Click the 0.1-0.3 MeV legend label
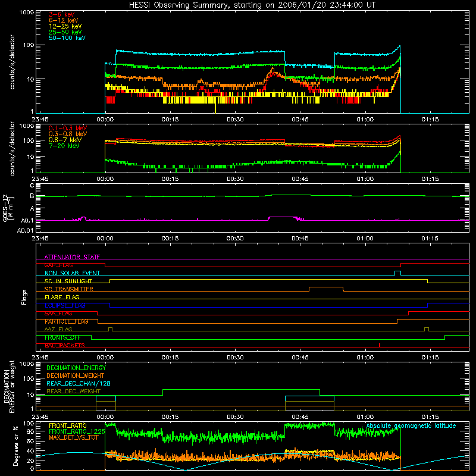This screenshot has width=476, height=476. 67,128
